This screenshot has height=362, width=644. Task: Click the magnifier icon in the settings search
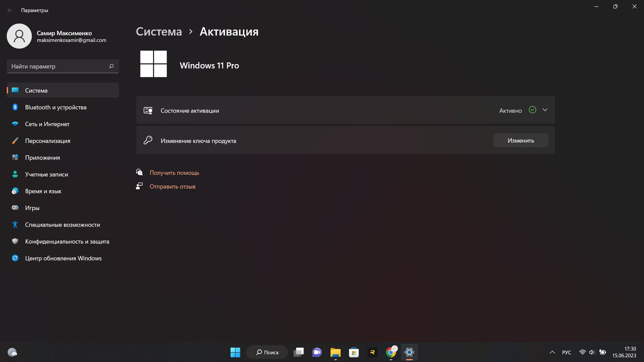click(111, 66)
